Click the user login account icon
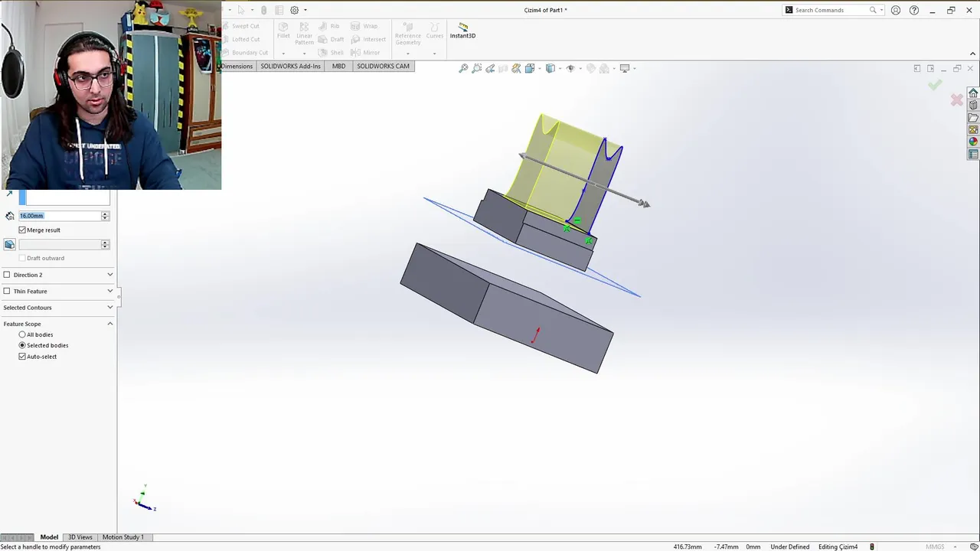Image resolution: width=980 pixels, height=551 pixels. (896, 10)
